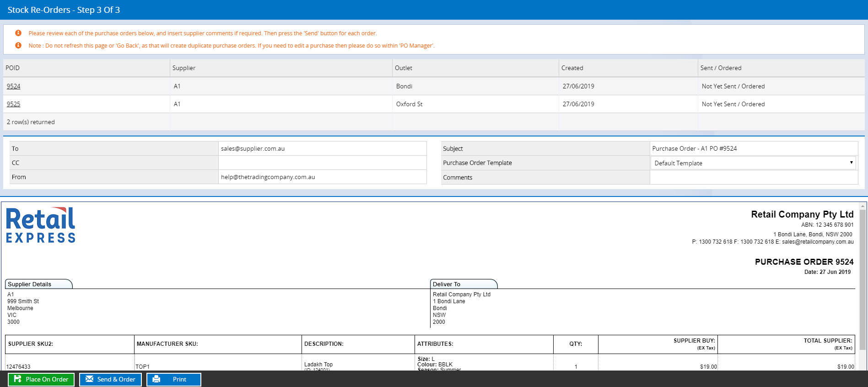Click supplier A1 in the 9524 row
The width and height of the screenshot is (868, 387).
coord(177,86)
